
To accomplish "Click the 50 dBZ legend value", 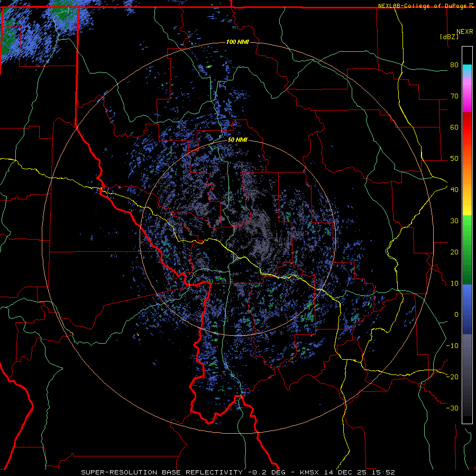I will point(454,159).
